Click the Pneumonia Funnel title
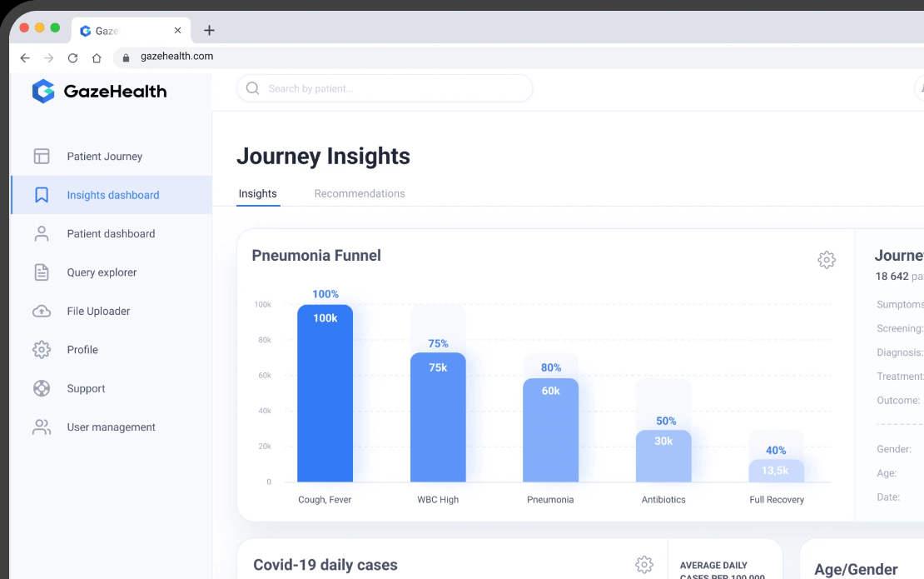The height and width of the screenshot is (579, 924). [x=316, y=255]
